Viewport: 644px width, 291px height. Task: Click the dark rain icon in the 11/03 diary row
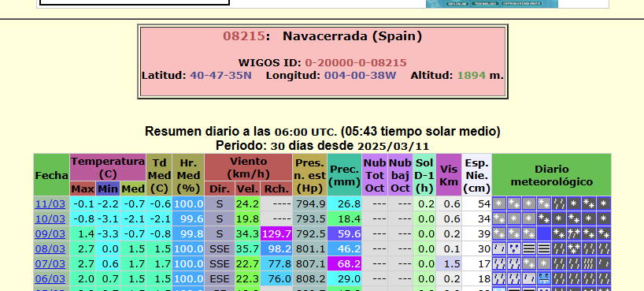point(559,203)
